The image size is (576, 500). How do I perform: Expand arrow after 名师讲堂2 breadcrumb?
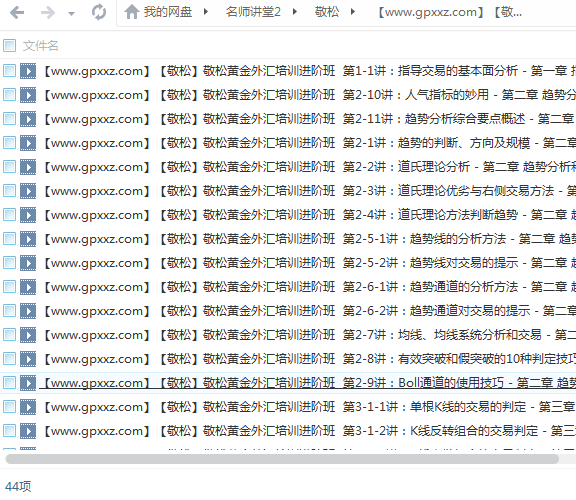[294, 12]
